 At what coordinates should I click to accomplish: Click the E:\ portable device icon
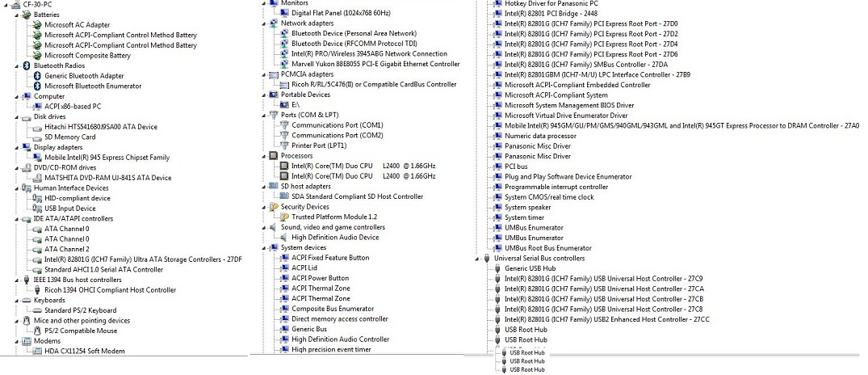[284, 105]
